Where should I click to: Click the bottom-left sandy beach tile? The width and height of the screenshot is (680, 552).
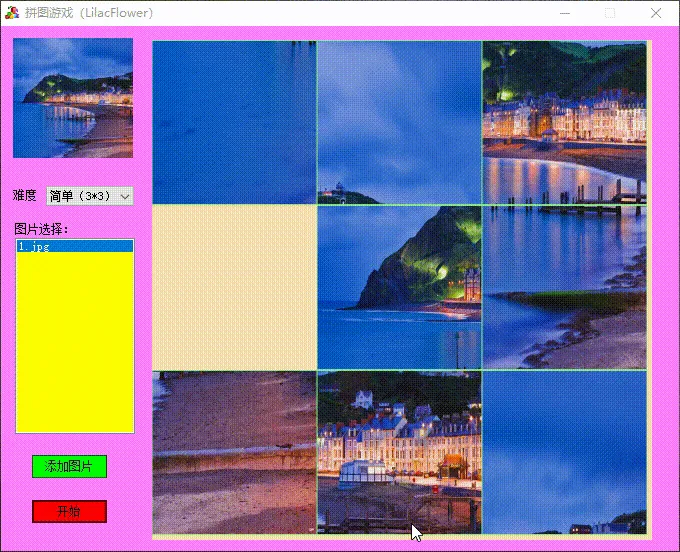tap(234, 452)
